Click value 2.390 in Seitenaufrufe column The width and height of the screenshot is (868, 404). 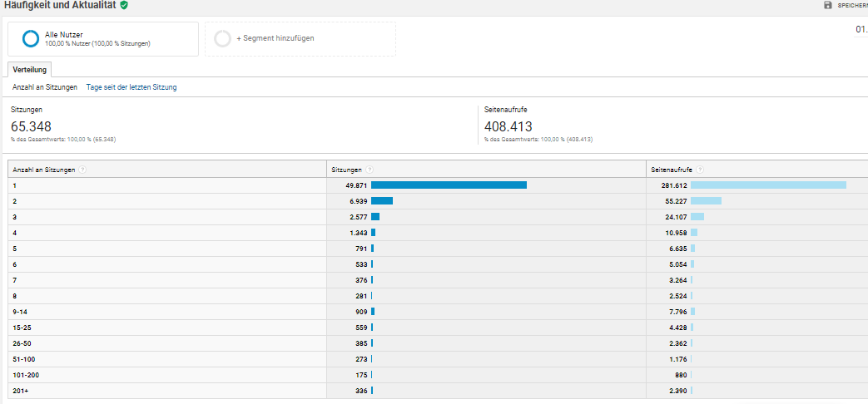678,391
